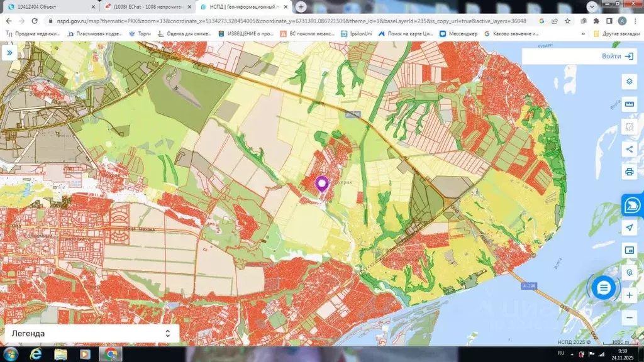Center map on my location arrow
Viewport: 644px width, 362px height.
[x=629, y=228]
